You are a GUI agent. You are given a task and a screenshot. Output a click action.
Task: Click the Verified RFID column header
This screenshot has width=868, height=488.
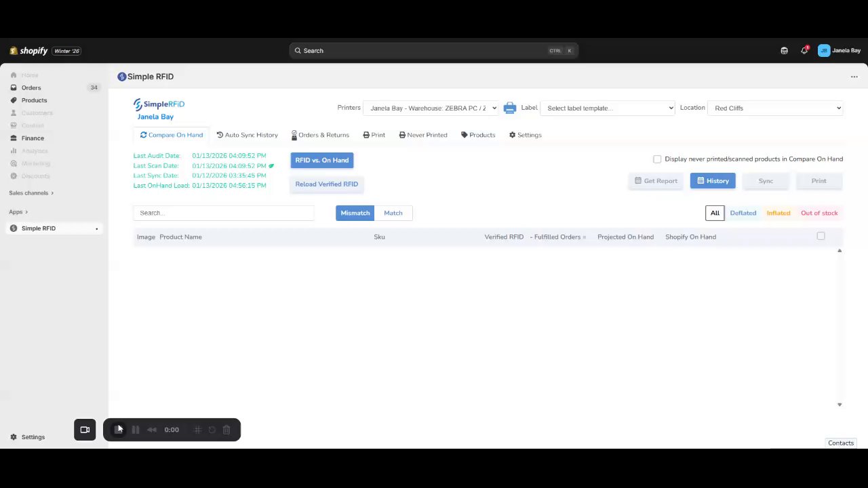[x=504, y=237]
